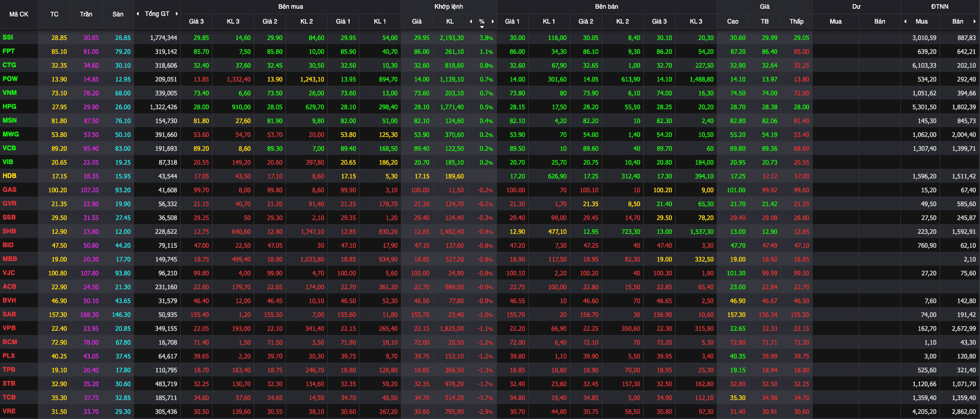Screen dimensions: 980x419
Task: Click the Khớp lệnh Giá column header
Action: (417, 22)
